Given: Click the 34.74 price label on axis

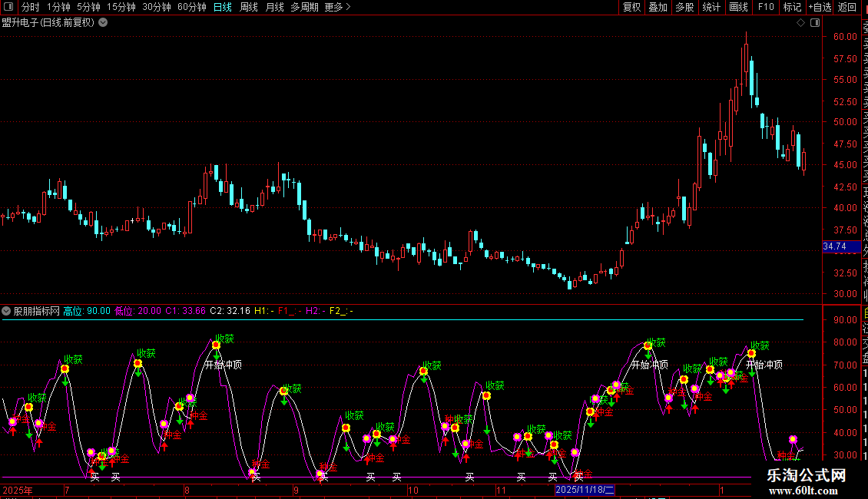Looking at the screenshot, I should [x=835, y=246].
